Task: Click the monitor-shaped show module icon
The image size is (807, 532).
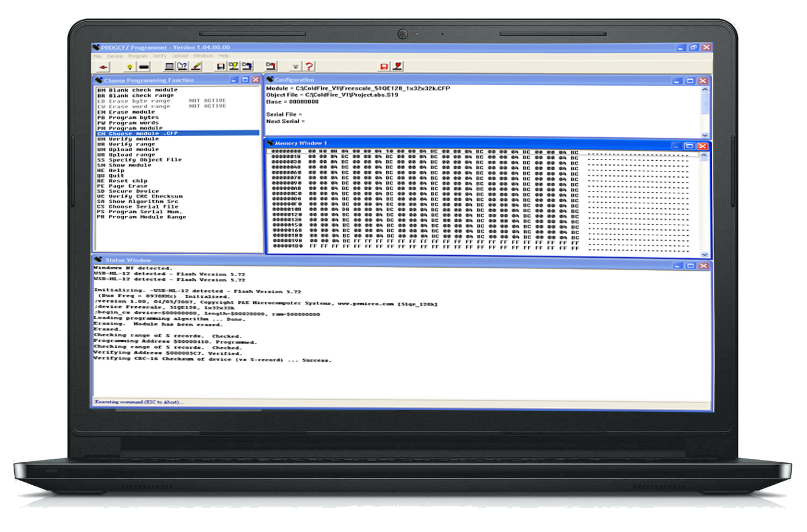Action: pyautogui.click(x=169, y=66)
